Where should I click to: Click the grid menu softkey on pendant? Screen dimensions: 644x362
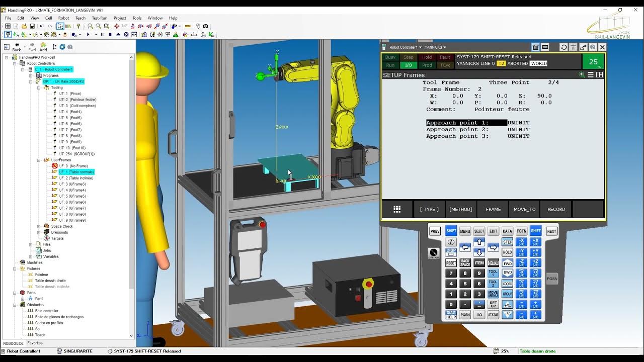(x=397, y=209)
